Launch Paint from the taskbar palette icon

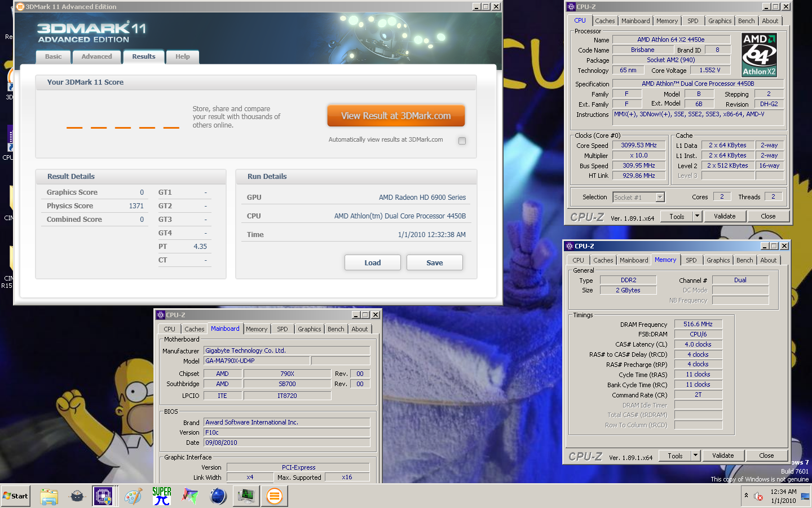click(x=133, y=496)
